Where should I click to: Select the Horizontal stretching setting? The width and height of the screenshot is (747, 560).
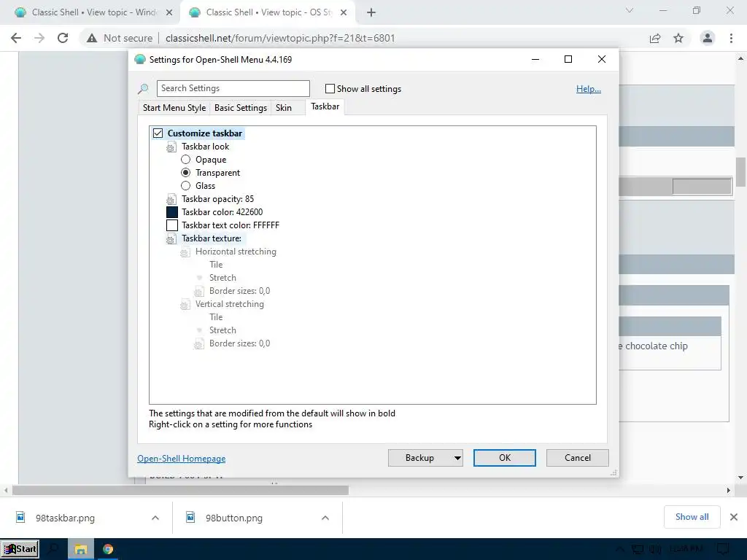point(236,252)
